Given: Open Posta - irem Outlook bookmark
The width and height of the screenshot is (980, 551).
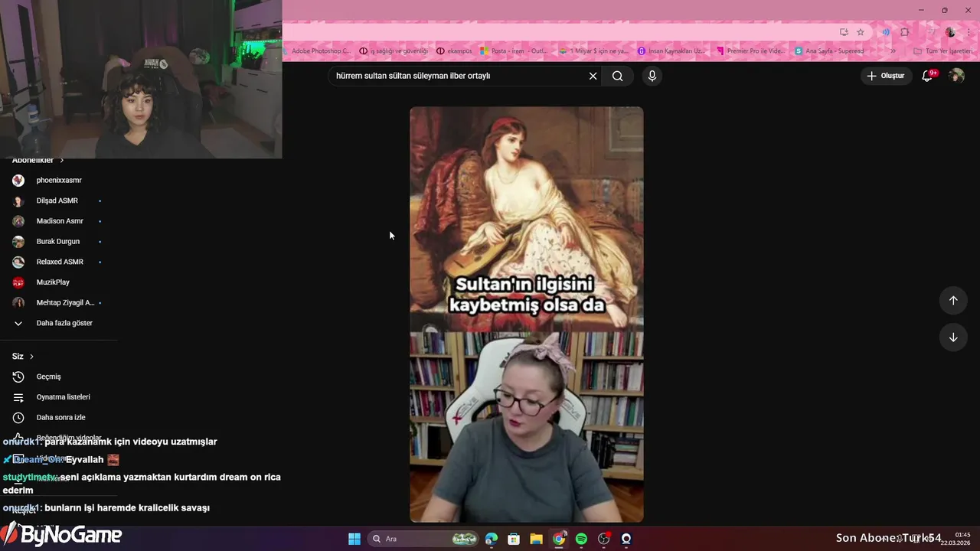Looking at the screenshot, I should [x=514, y=51].
